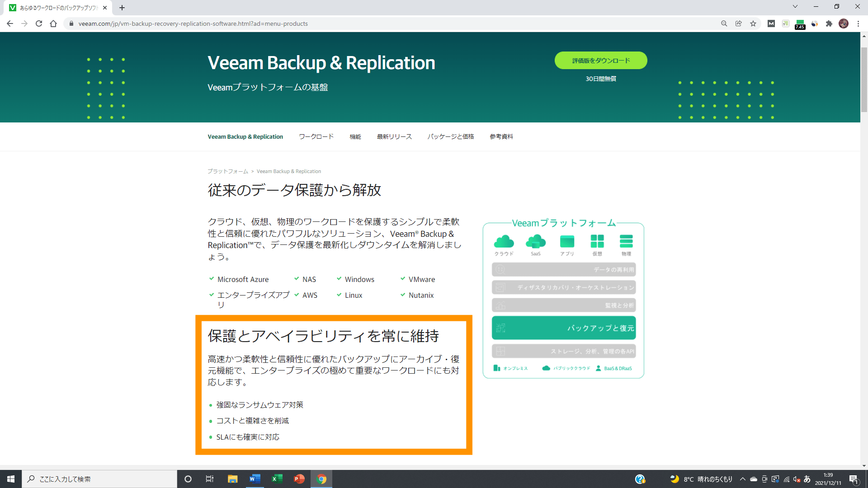Select the データの再利用 platform bar

pos(564,270)
